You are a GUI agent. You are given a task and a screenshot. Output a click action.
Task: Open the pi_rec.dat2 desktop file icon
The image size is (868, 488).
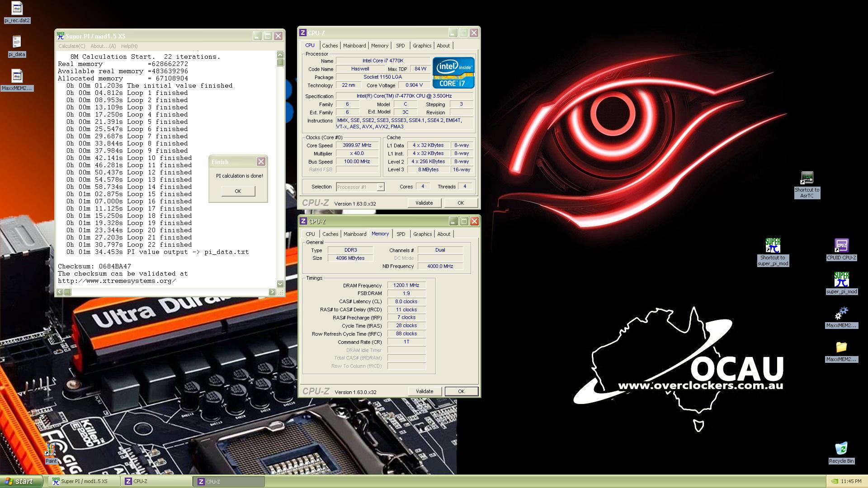pyautogui.click(x=17, y=9)
